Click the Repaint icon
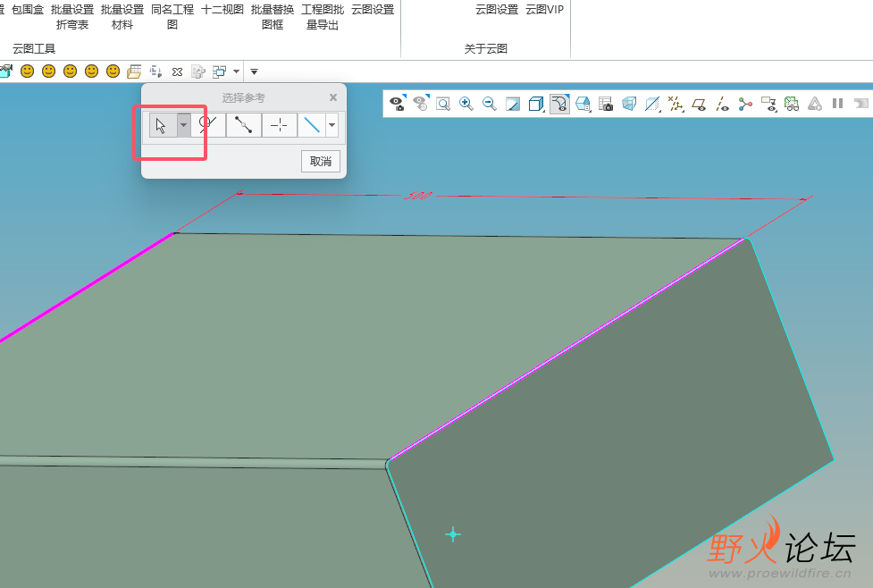This screenshot has height=588, width=873. click(513, 104)
